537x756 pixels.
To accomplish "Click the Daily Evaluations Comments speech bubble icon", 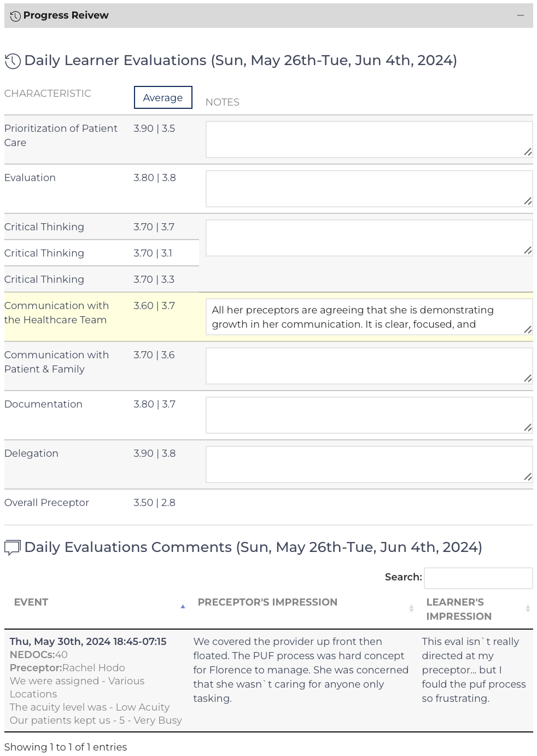I will pyautogui.click(x=13, y=548).
